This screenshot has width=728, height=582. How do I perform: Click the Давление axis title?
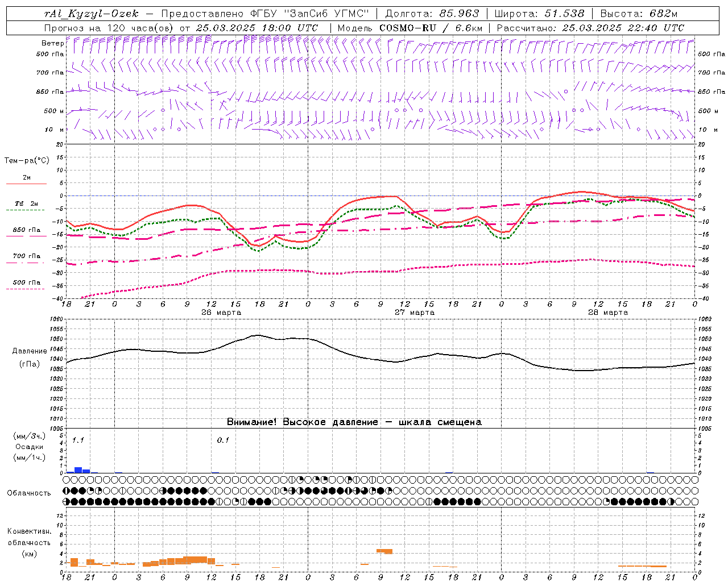coord(30,351)
